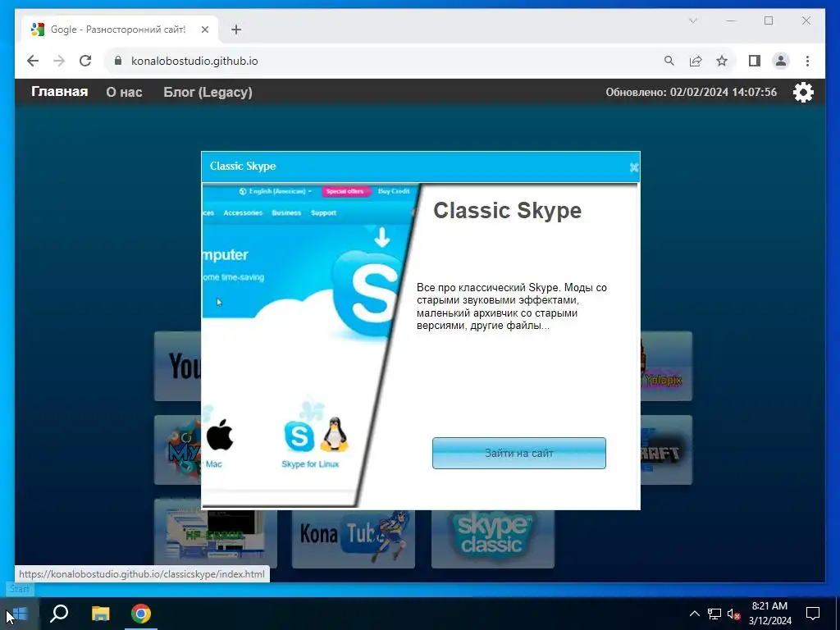
Task: Open Chrome profile avatar
Action: click(781, 61)
